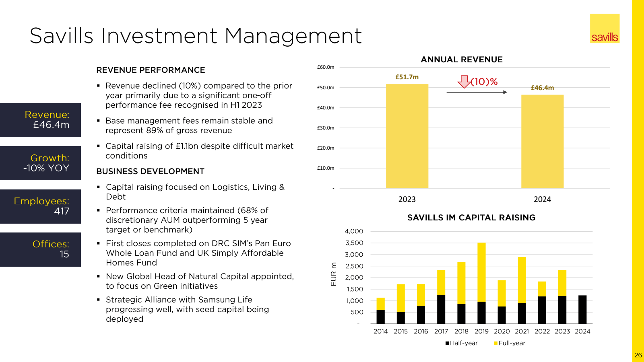Click the 2024 half-year black bar
The height and width of the screenshot is (362, 644).
point(582,310)
